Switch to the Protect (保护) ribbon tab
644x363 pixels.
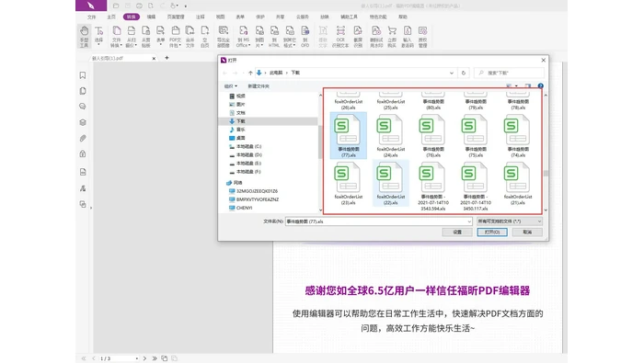pos(260,17)
